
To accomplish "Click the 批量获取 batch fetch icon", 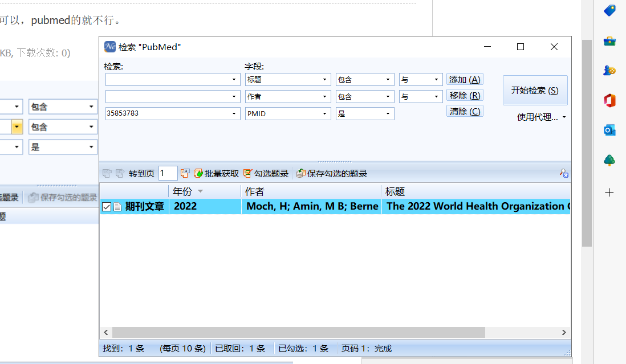I will point(198,173).
